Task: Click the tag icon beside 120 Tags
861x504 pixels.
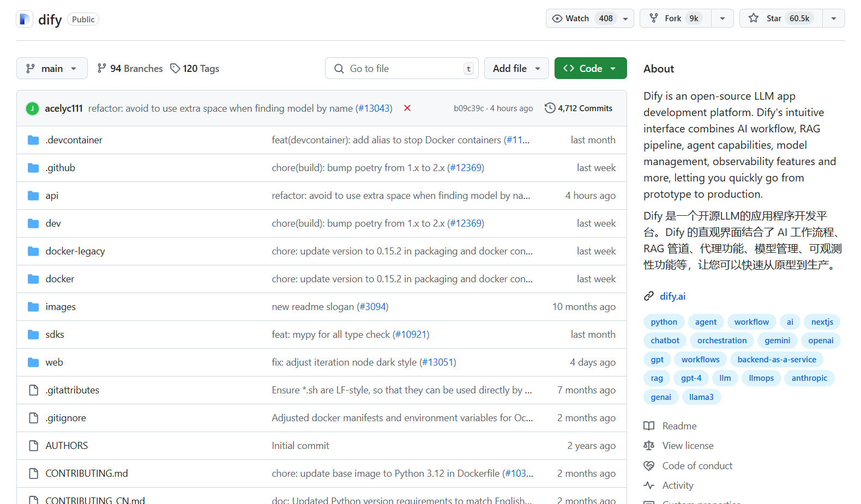Action: [175, 68]
